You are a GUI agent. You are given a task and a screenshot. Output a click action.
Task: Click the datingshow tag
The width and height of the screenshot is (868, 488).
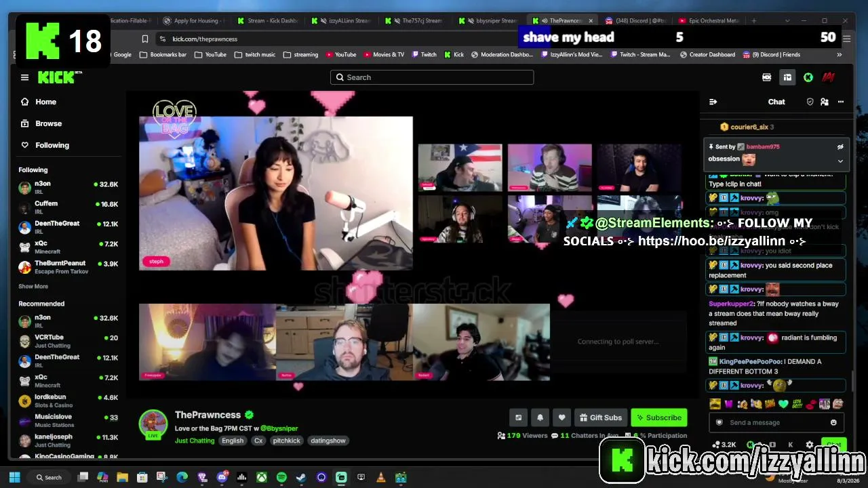(328, 441)
